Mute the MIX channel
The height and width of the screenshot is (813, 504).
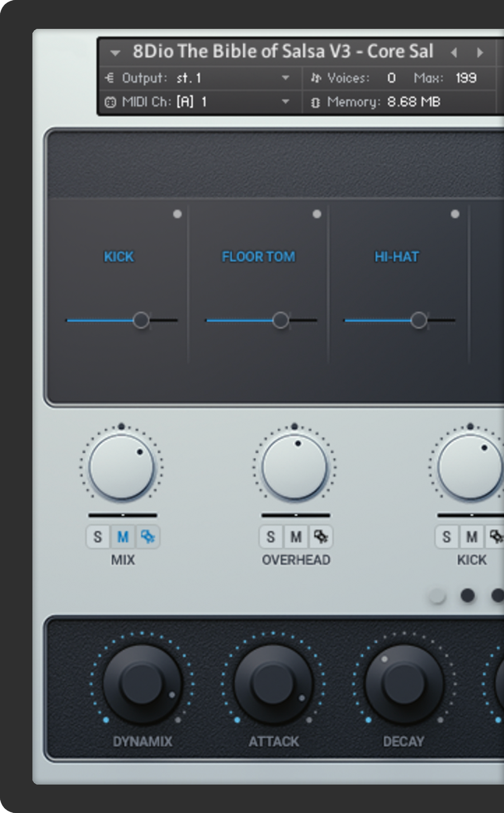pyautogui.click(x=123, y=537)
